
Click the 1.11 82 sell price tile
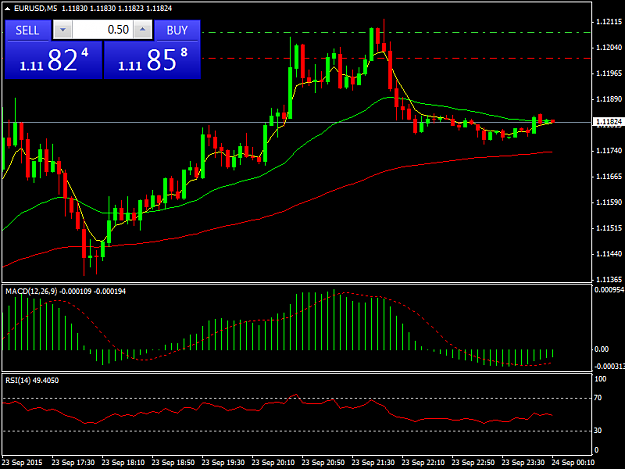pos(53,61)
